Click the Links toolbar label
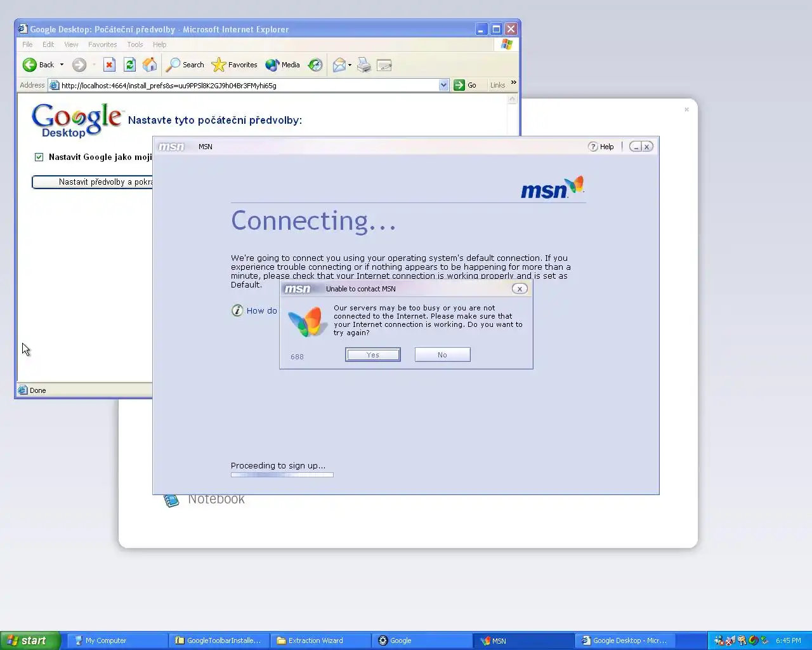The width and height of the screenshot is (812, 650). pyautogui.click(x=497, y=85)
